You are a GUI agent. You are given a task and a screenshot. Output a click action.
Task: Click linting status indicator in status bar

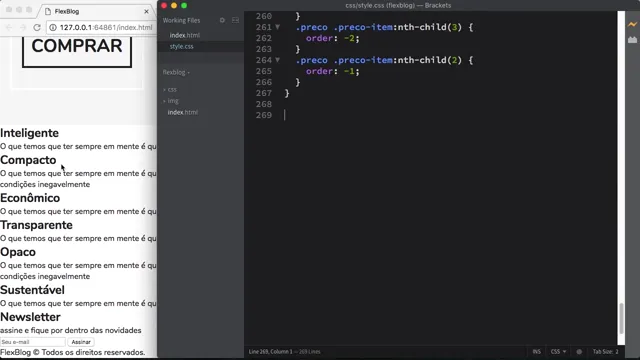[579, 351]
